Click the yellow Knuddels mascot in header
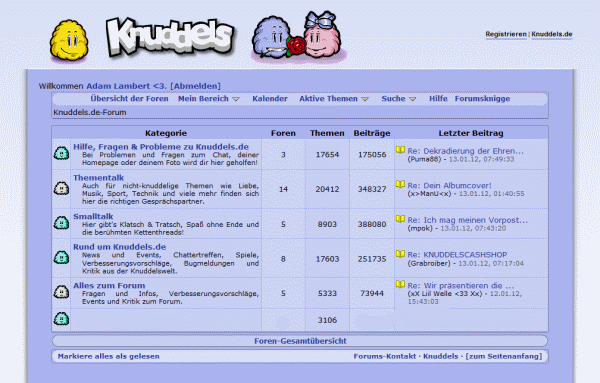The height and width of the screenshot is (383, 600). 69,41
